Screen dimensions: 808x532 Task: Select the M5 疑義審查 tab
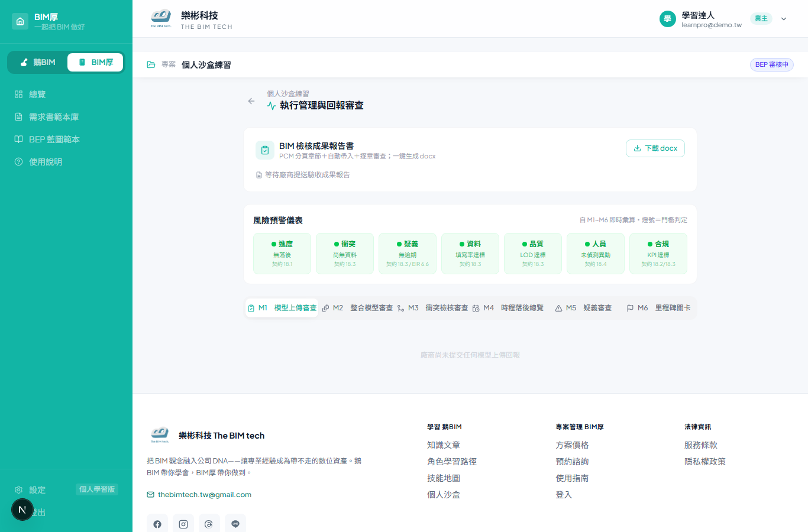click(583, 308)
